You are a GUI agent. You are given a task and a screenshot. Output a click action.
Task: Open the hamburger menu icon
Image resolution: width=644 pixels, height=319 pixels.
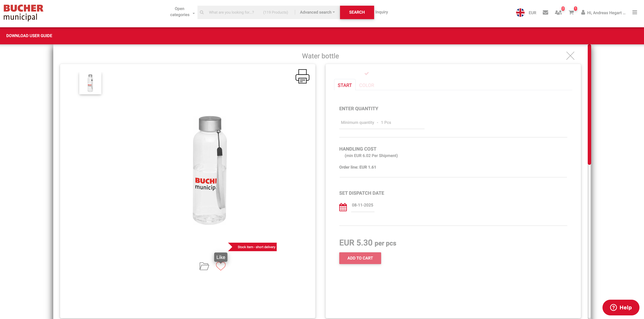(635, 12)
